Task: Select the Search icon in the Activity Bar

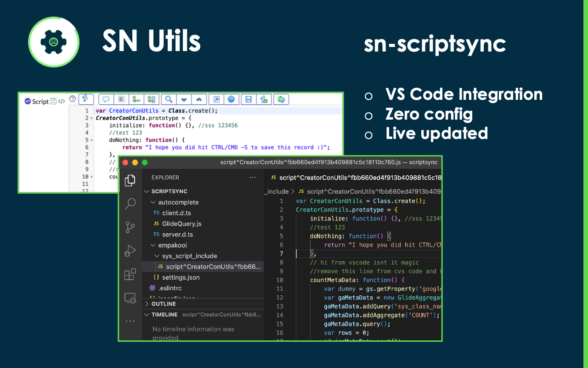Action: 130,204
